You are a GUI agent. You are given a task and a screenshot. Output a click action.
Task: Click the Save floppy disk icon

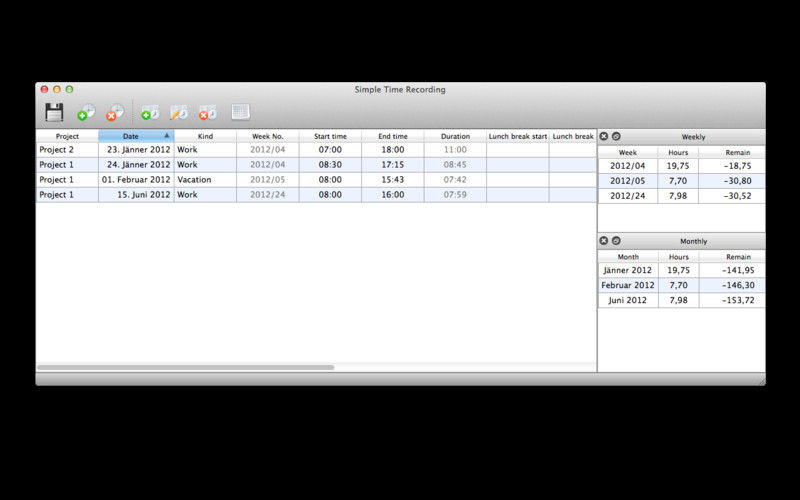(x=54, y=112)
